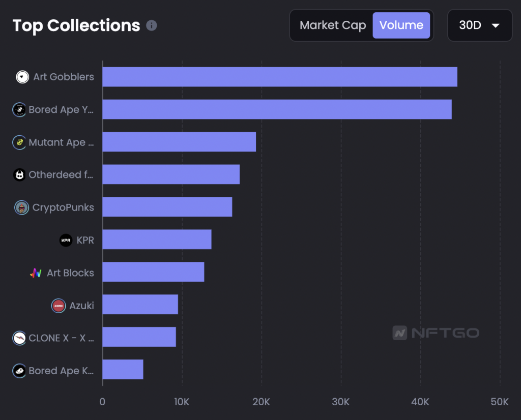Click the Art Gobblers collection logo

(x=22, y=77)
